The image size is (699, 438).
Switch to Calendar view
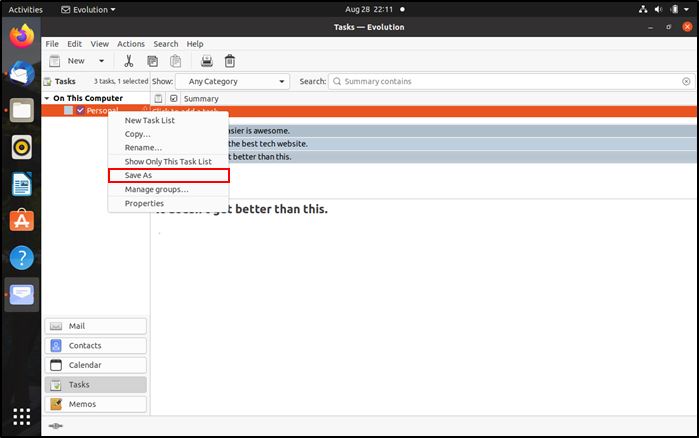coord(95,365)
